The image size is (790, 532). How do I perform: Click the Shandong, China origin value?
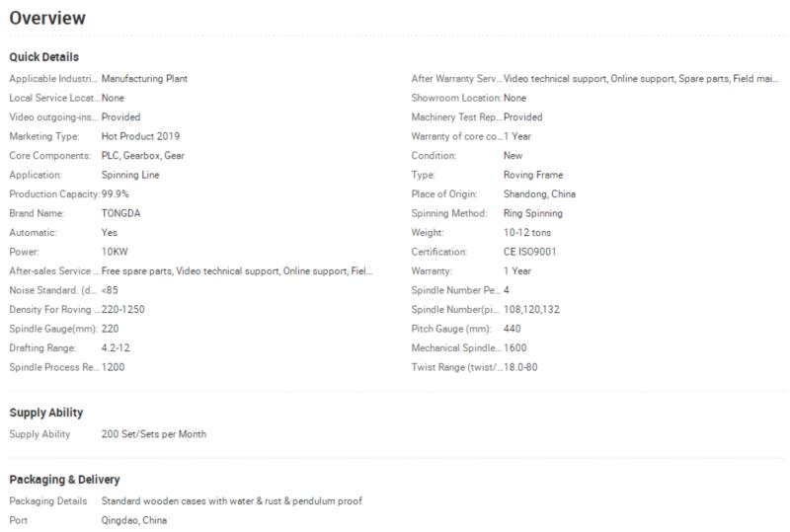[539, 194]
